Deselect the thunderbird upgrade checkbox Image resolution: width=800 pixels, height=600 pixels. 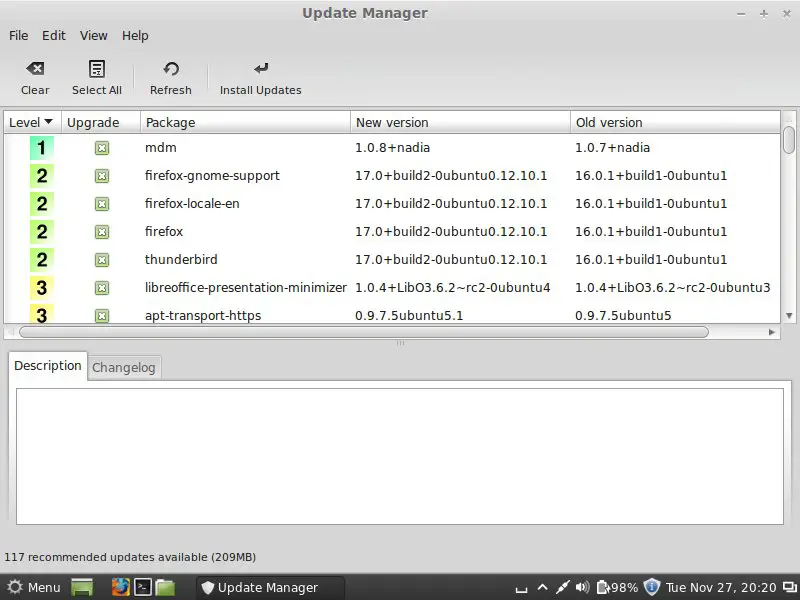tap(102, 260)
